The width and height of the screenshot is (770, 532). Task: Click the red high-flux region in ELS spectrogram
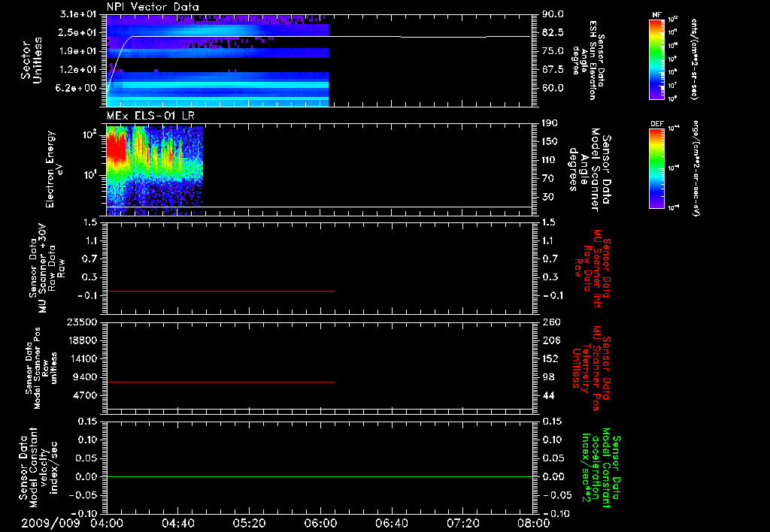117,147
